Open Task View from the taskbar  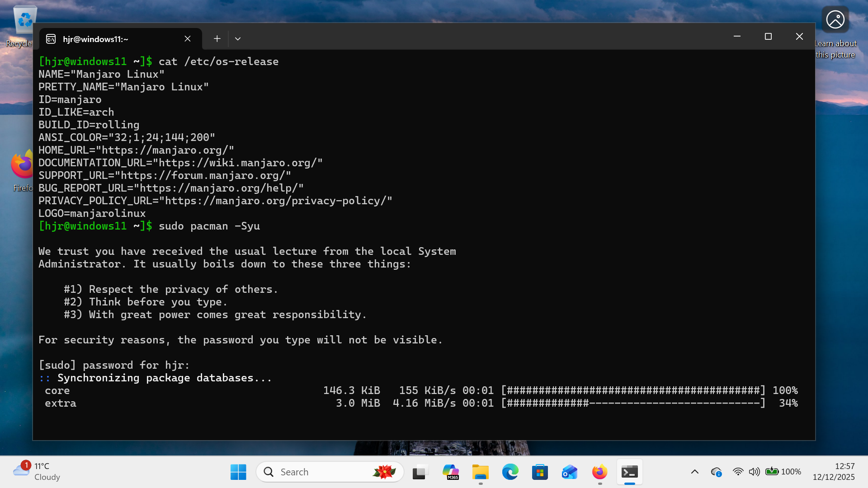(x=420, y=472)
